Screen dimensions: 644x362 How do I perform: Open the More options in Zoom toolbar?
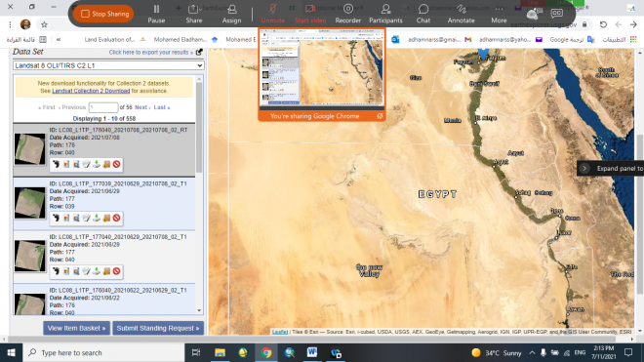pos(499,14)
